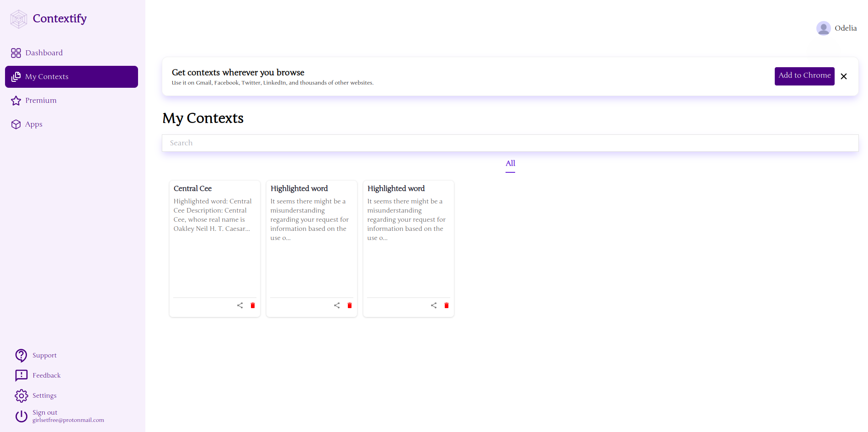
Task: Share the middle Highlighted word card
Action: [x=337, y=305]
